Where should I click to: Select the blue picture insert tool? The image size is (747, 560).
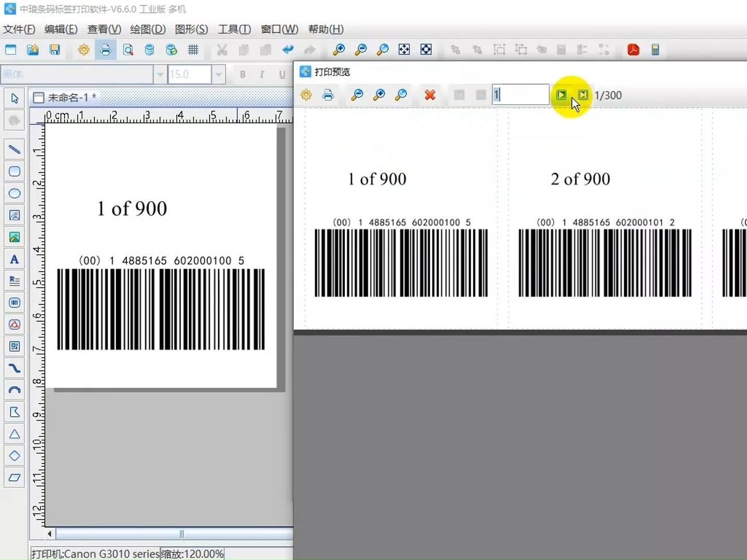point(15,215)
